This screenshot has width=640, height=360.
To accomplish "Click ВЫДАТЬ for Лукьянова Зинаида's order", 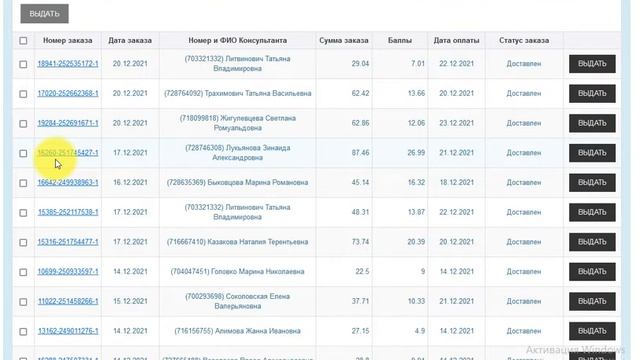I will pyautogui.click(x=592, y=153).
